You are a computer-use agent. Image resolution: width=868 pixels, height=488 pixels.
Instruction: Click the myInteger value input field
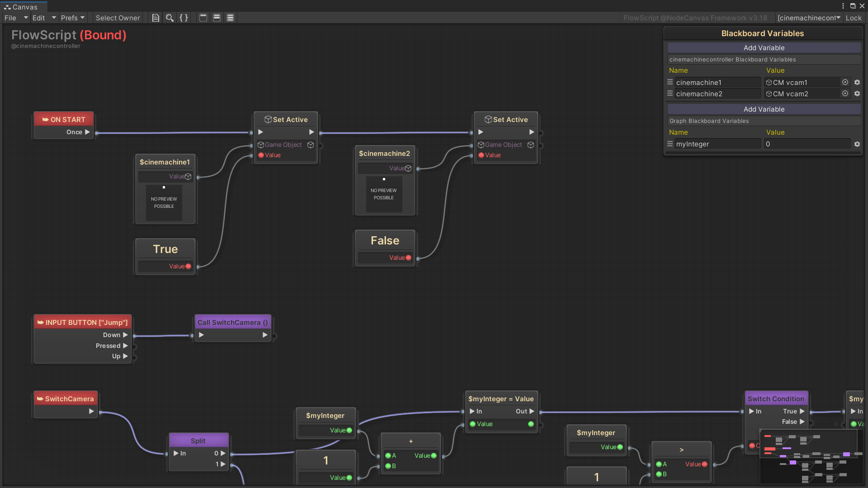click(807, 144)
